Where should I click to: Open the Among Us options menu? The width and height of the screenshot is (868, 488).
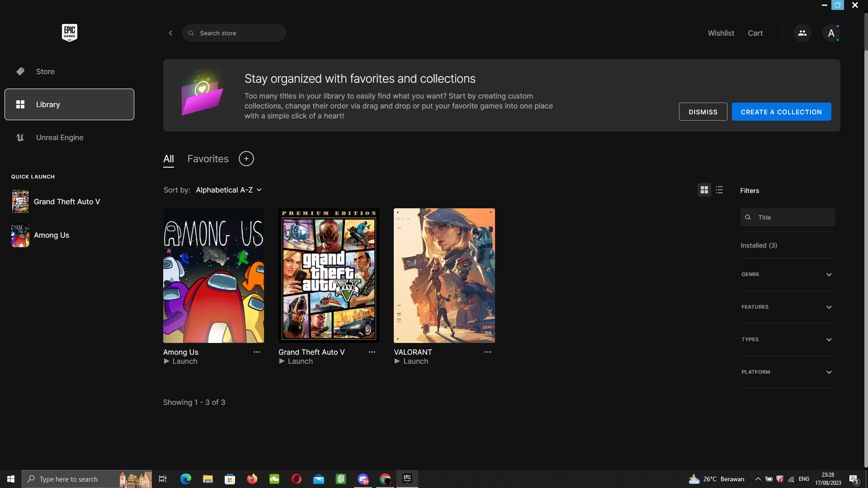click(x=256, y=352)
